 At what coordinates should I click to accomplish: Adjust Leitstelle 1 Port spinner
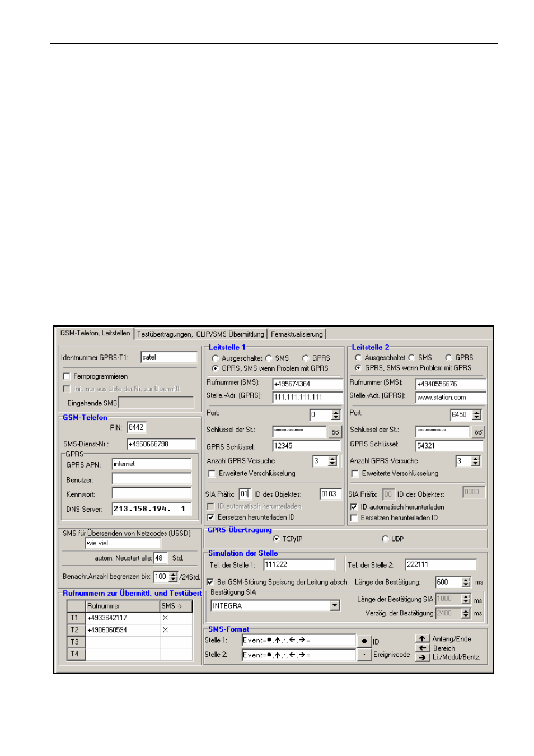coord(336,415)
